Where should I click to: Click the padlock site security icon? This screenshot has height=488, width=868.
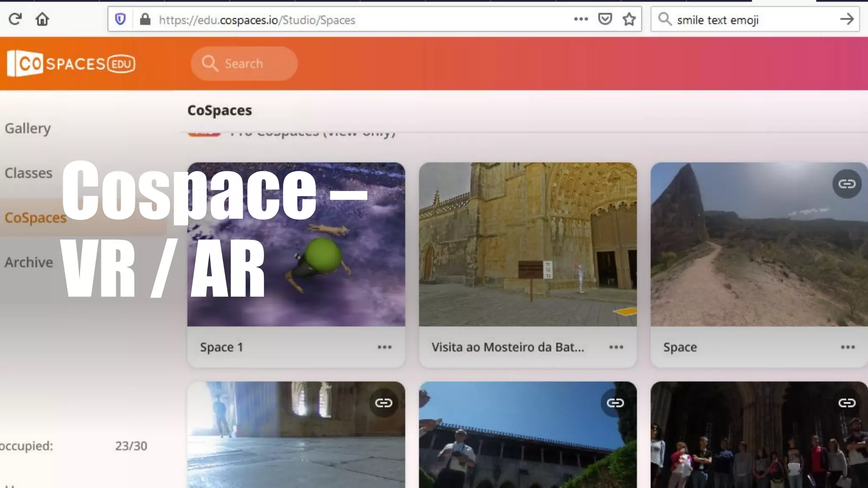point(145,19)
